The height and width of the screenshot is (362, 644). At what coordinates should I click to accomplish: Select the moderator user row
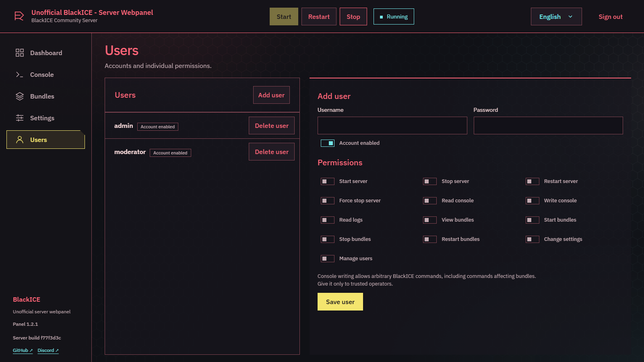pos(202,152)
